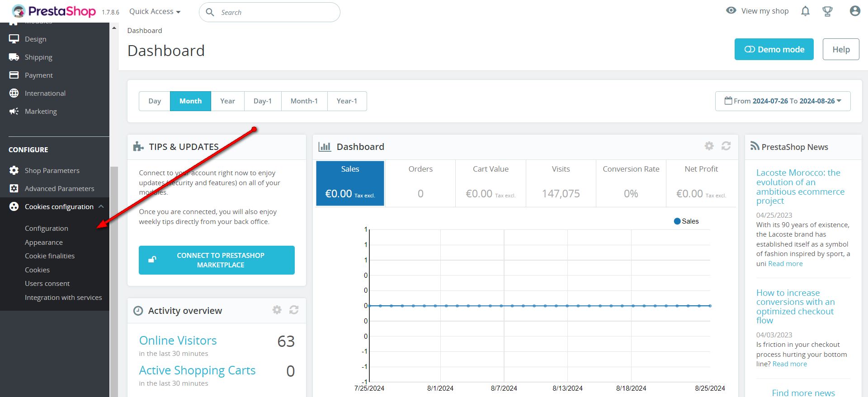Click the Activity overview clock icon
868x397 pixels.
tap(138, 311)
